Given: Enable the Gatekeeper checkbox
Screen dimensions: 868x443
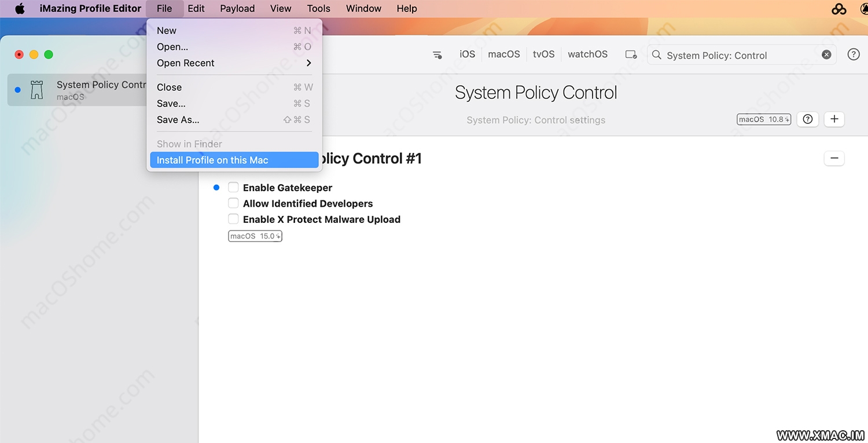Looking at the screenshot, I should [233, 187].
